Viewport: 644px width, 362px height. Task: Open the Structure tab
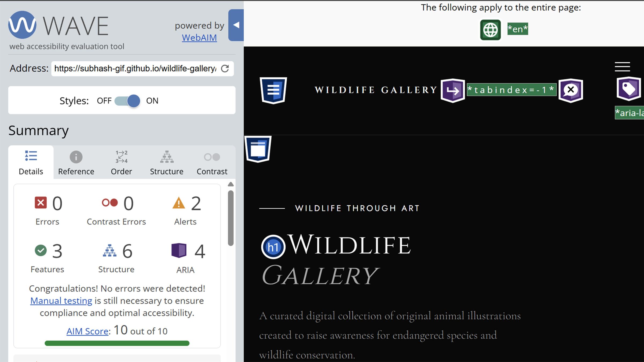point(167,162)
